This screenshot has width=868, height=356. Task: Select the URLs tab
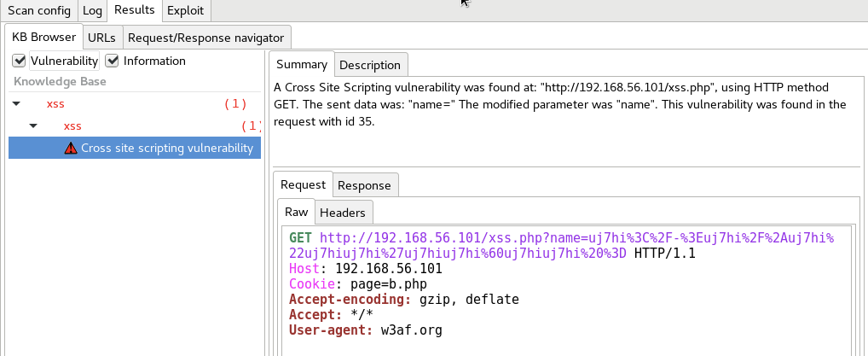click(x=101, y=38)
